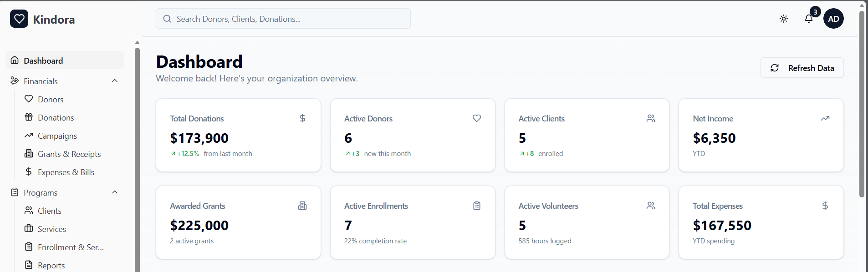The height and width of the screenshot is (272, 868).
Task: Click the Campaigns trending-arrow icon
Action: [29, 135]
